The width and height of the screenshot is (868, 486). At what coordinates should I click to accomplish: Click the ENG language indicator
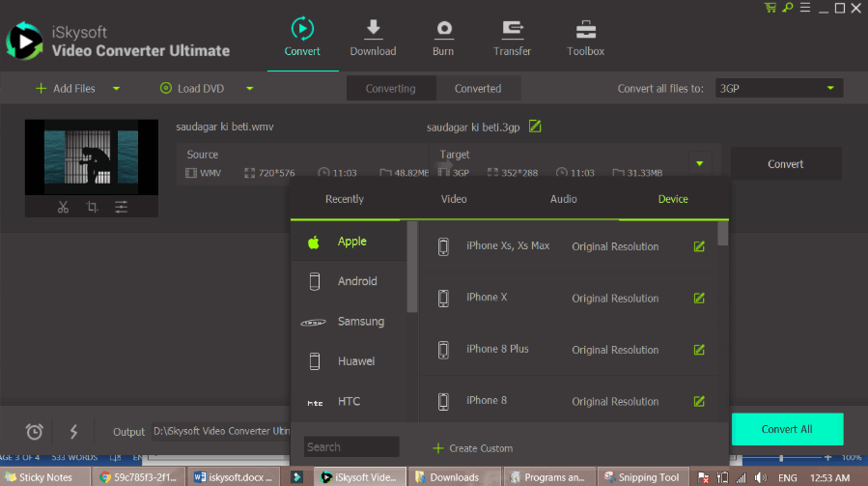coord(787,477)
